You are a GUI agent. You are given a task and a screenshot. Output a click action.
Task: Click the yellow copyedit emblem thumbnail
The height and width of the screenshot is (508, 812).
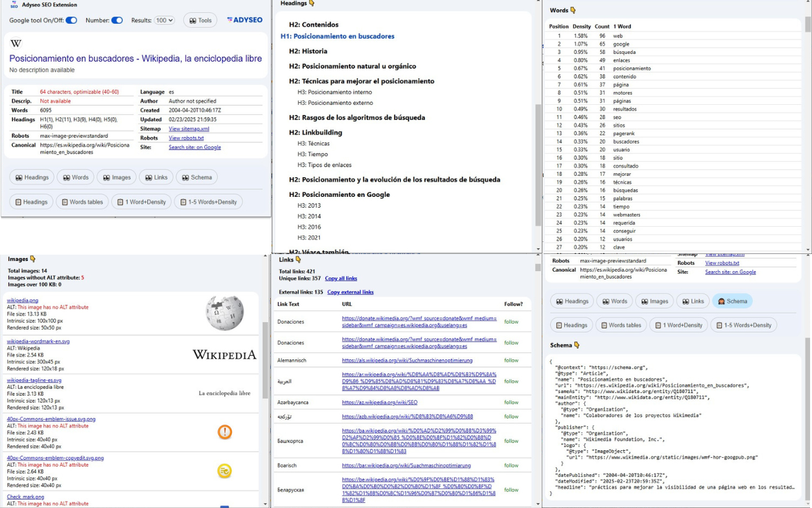225,471
